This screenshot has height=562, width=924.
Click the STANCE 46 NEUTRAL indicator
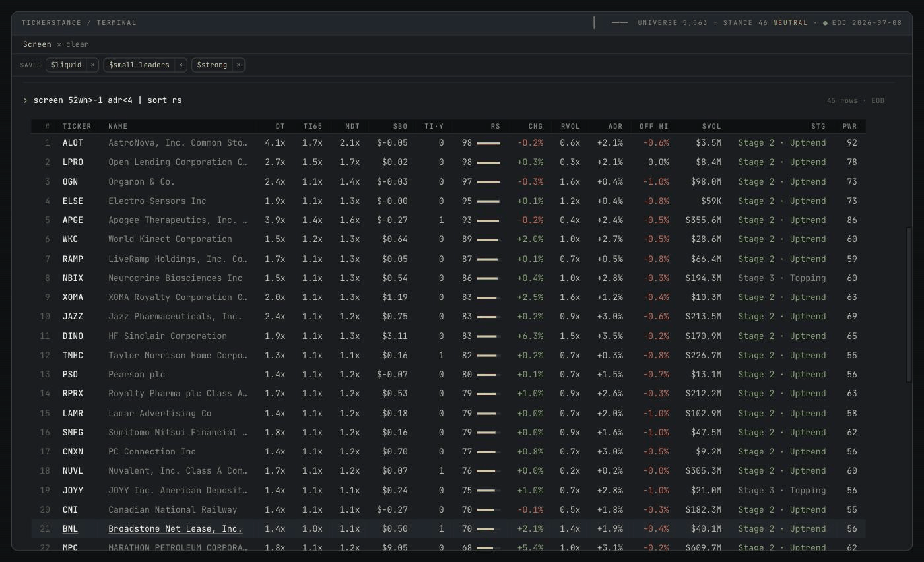click(766, 22)
